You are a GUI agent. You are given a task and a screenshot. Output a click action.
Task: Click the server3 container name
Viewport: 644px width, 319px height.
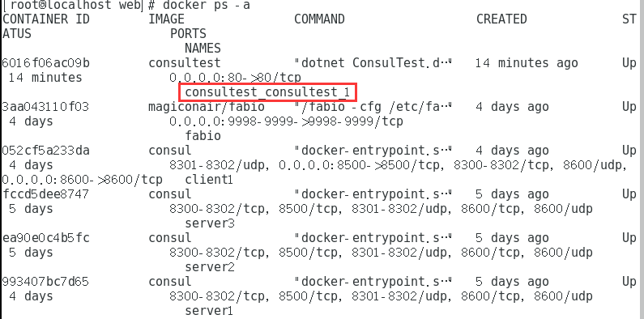click(x=210, y=223)
